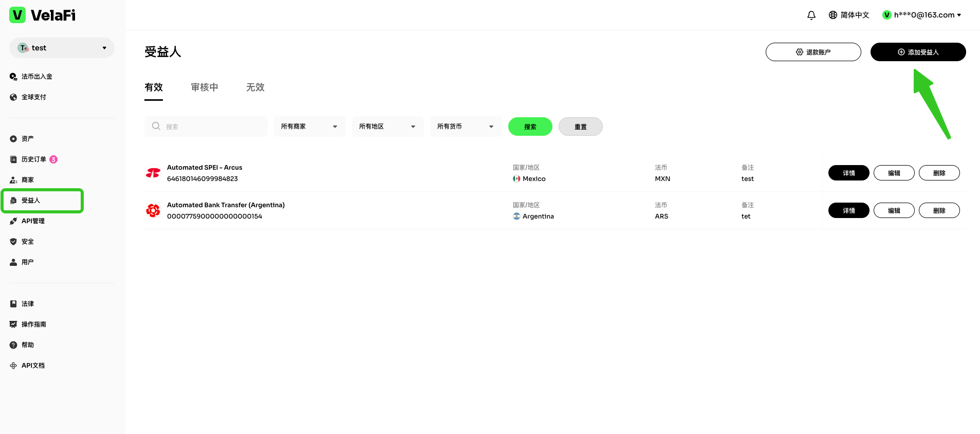
Task: Expand the test account selector
Action: (x=62, y=48)
